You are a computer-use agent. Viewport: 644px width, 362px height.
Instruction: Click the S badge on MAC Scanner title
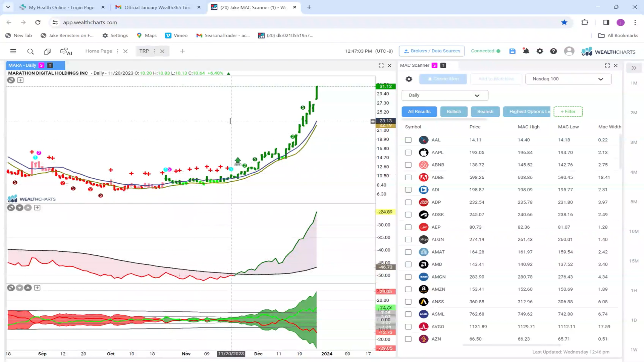(x=434, y=65)
